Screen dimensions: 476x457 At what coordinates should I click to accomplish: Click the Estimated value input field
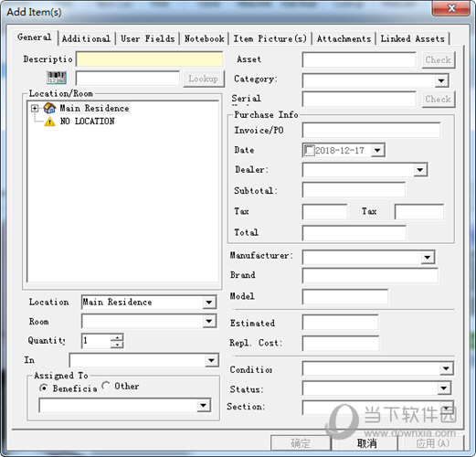(x=340, y=323)
